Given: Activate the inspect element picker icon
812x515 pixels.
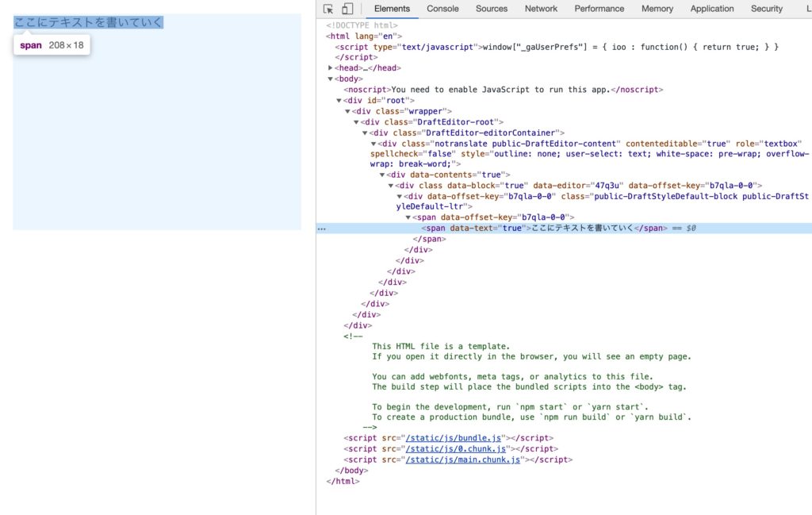Looking at the screenshot, I should click(328, 9).
